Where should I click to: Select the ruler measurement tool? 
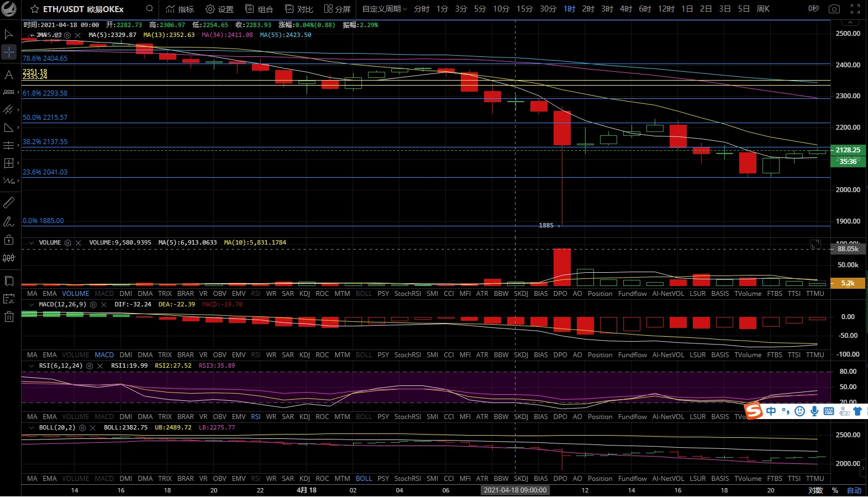click(x=9, y=203)
